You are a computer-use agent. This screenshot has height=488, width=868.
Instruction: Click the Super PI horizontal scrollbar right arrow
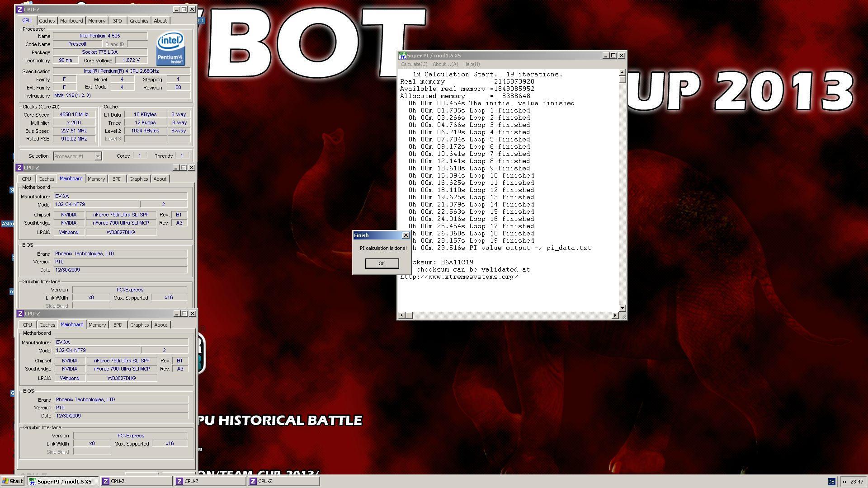point(615,315)
